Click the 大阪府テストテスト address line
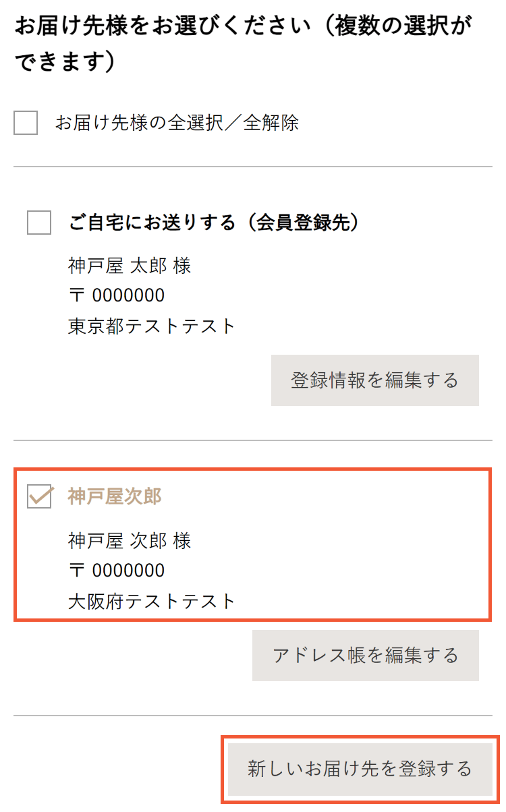The height and width of the screenshot is (812, 506). pyautogui.click(x=152, y=601)
